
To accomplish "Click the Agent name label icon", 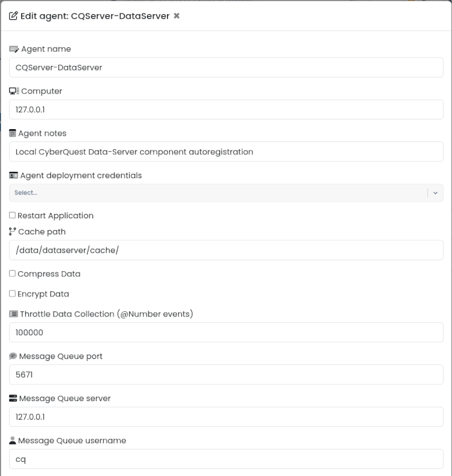I will pyautogui.click(x=14, y=49).
